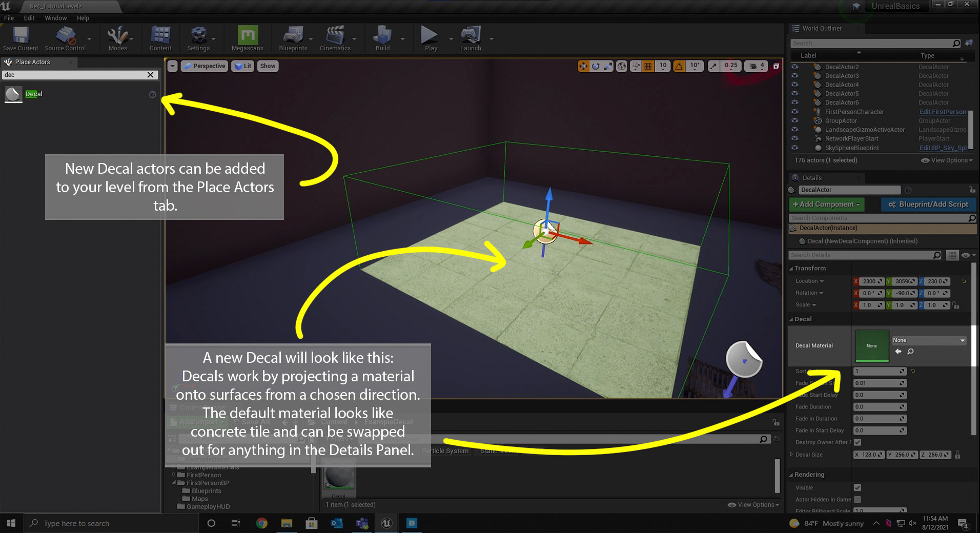Click the Edit BP_Sky_Sphere link
This screenshot has height=533, width=980.
click(x=943, y=148)
